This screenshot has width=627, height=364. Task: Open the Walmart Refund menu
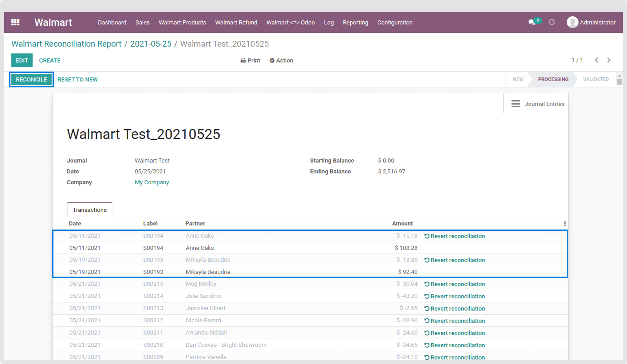[236, 22]
